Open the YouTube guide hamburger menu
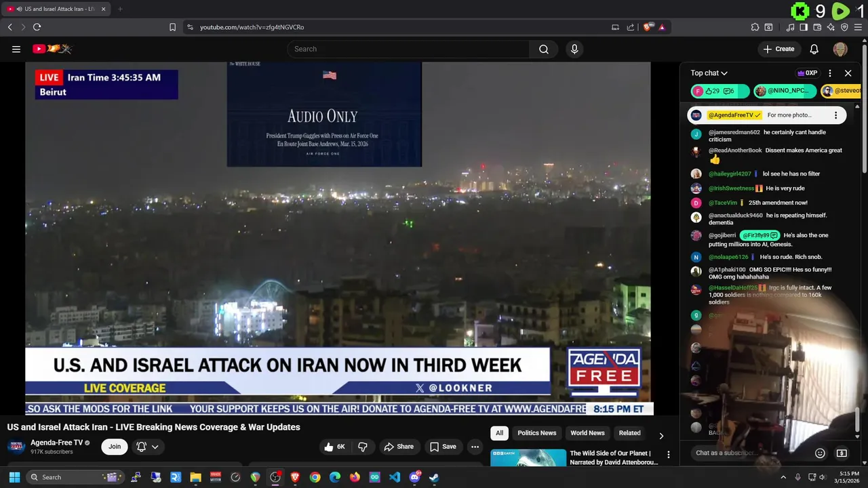Viewport: 868px width, 488px height. [x=16, y=49]
